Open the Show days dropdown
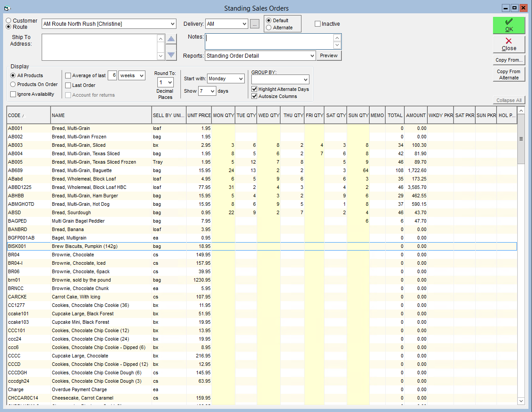This screenshot has height=412, width=532. 212,91
